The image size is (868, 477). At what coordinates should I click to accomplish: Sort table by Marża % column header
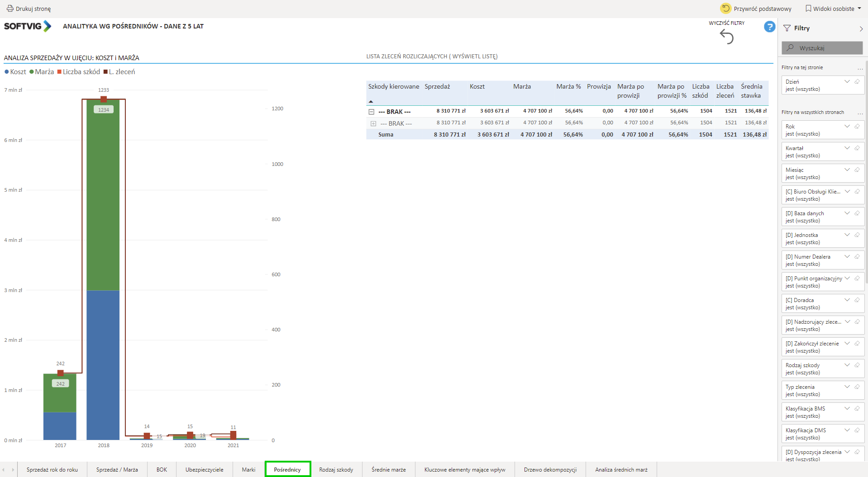pyautogui.click(x=568, y=86)
